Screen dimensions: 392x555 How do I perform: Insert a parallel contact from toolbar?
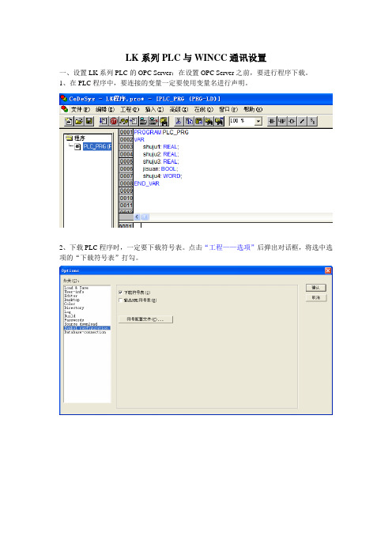tap(282, 122)
